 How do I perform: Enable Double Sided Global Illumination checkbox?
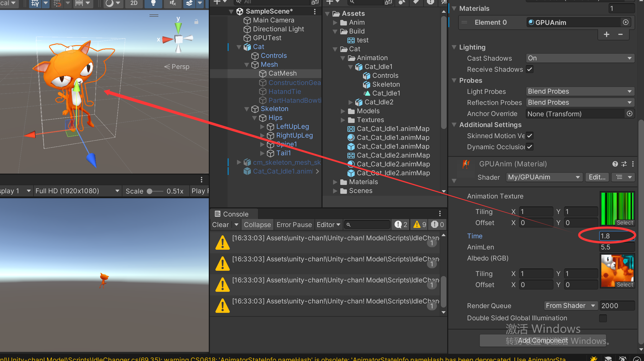pyautogui.click(x=603, y=318)
